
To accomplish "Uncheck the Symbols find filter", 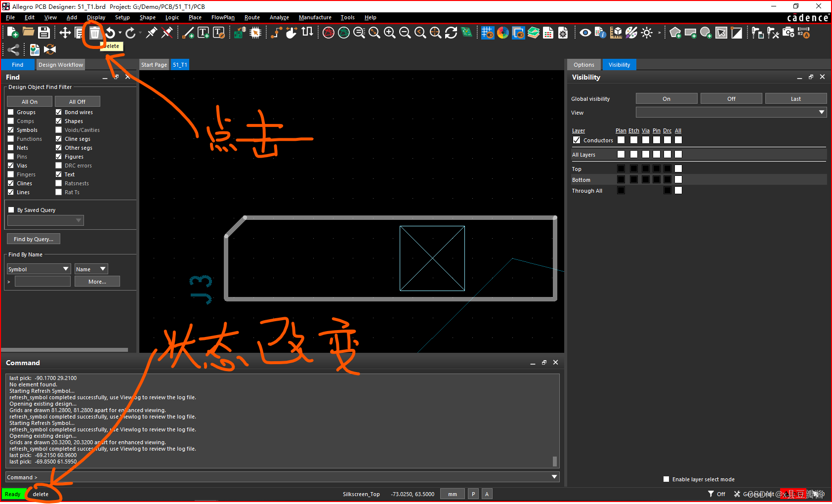I will 11,130.
